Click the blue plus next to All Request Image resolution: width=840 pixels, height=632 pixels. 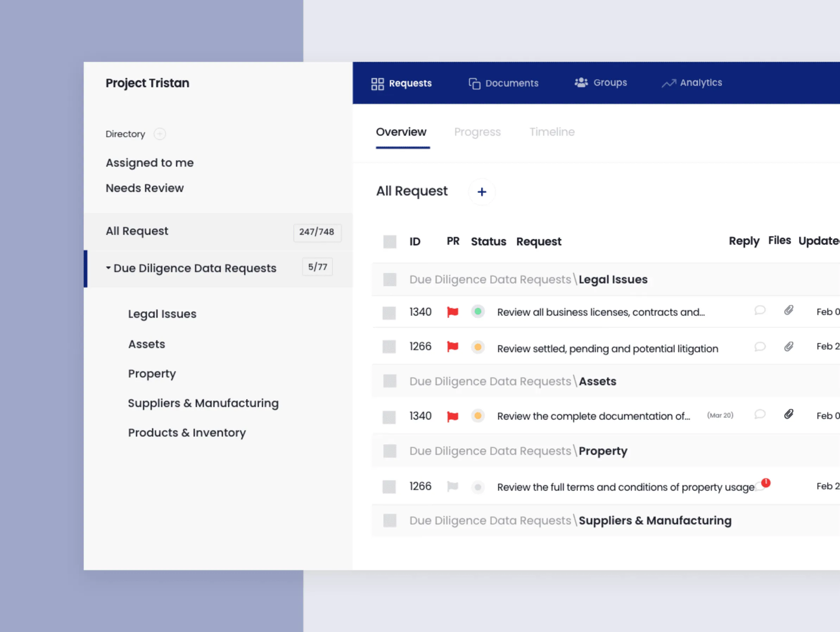pos(482,192)
